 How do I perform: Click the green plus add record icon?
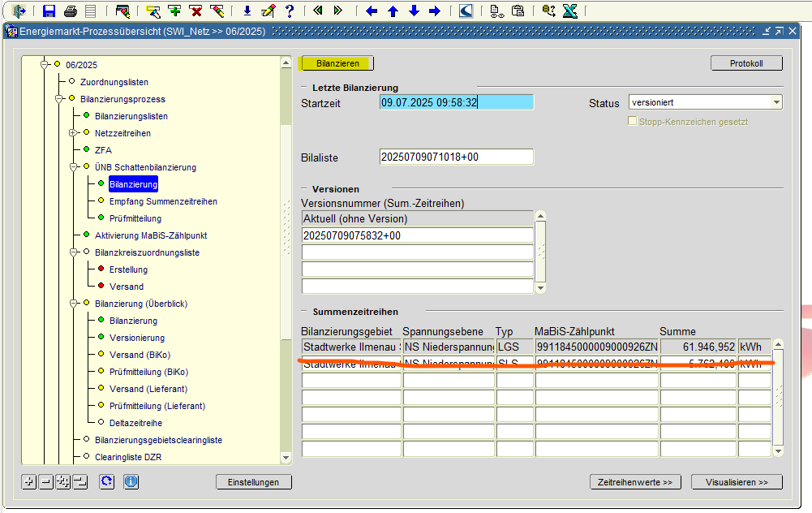click(174, 11)
